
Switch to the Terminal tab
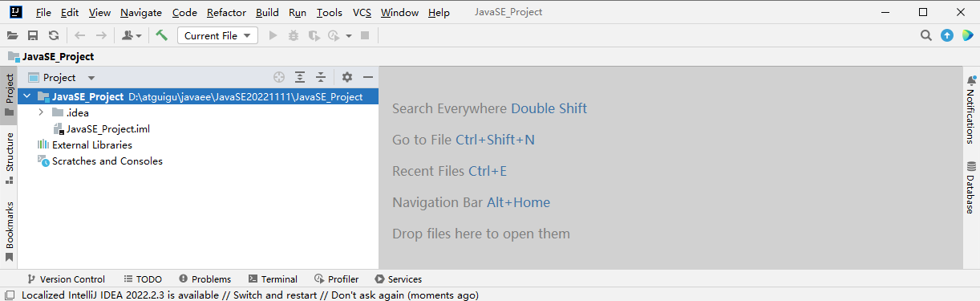[x=273, y=279]
